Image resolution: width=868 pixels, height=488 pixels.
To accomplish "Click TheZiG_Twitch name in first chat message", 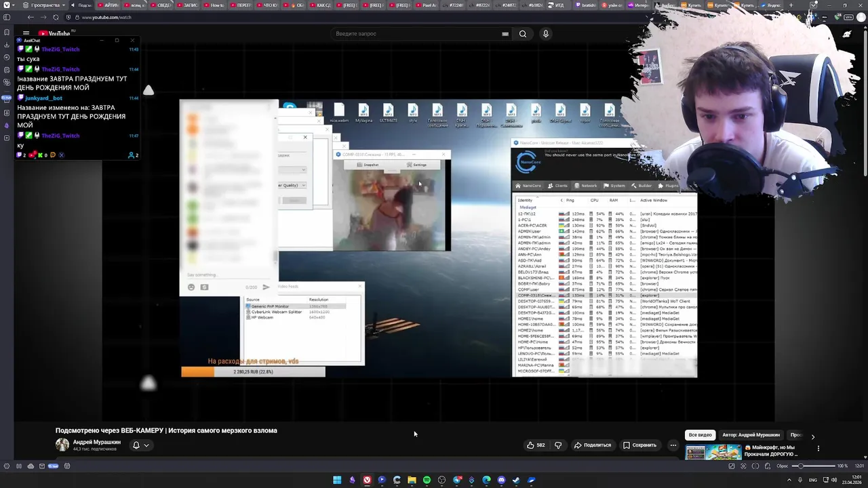I will 60,49.
